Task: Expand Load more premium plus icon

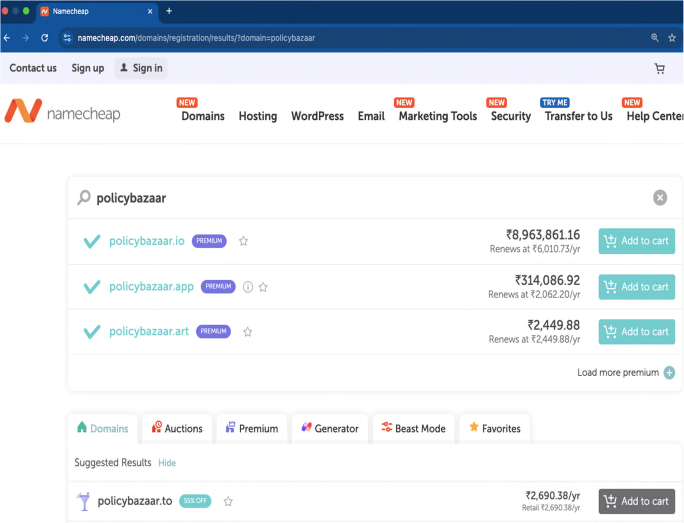Action: click(669, 373)
